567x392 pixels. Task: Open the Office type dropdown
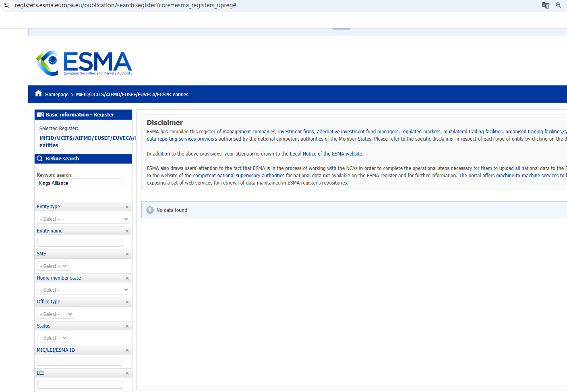(56, 314)
